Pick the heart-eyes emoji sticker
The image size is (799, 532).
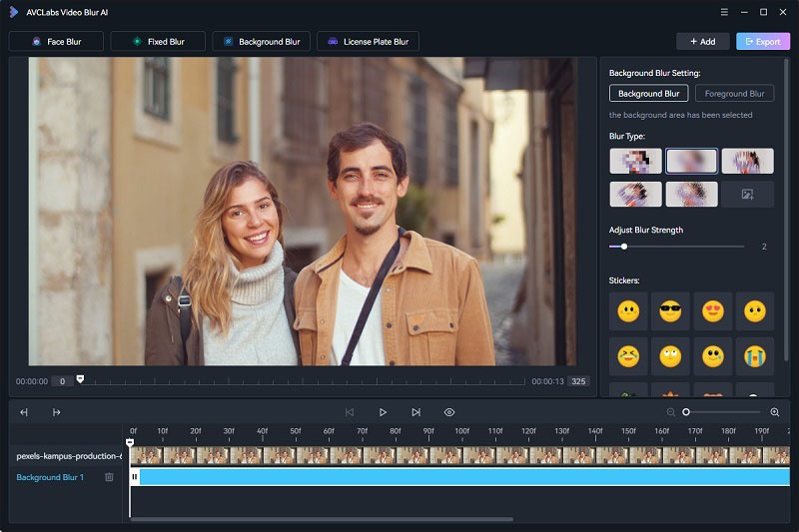(712, 311)
